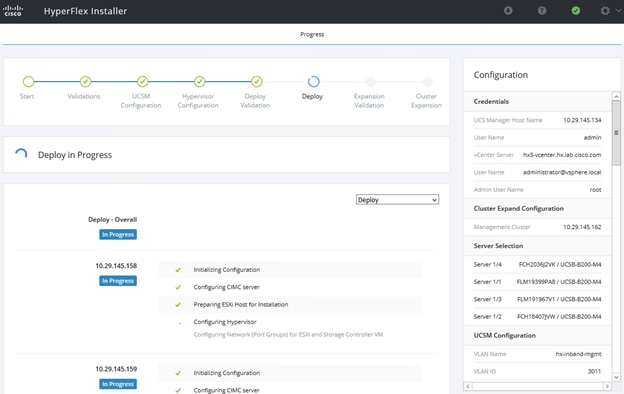Screen dimensions: 624x394
Task: Click the green status check icon
Action: (576, 11)
